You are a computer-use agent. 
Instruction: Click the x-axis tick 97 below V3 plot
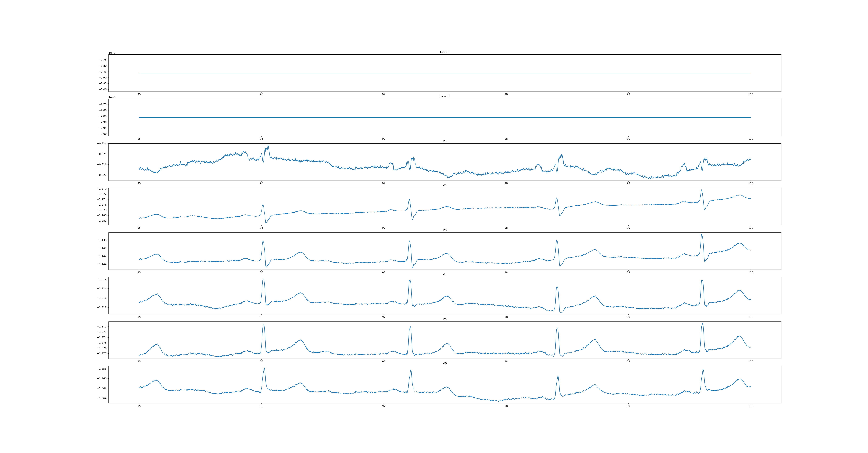pyautogui.click(x=384, y=272)
